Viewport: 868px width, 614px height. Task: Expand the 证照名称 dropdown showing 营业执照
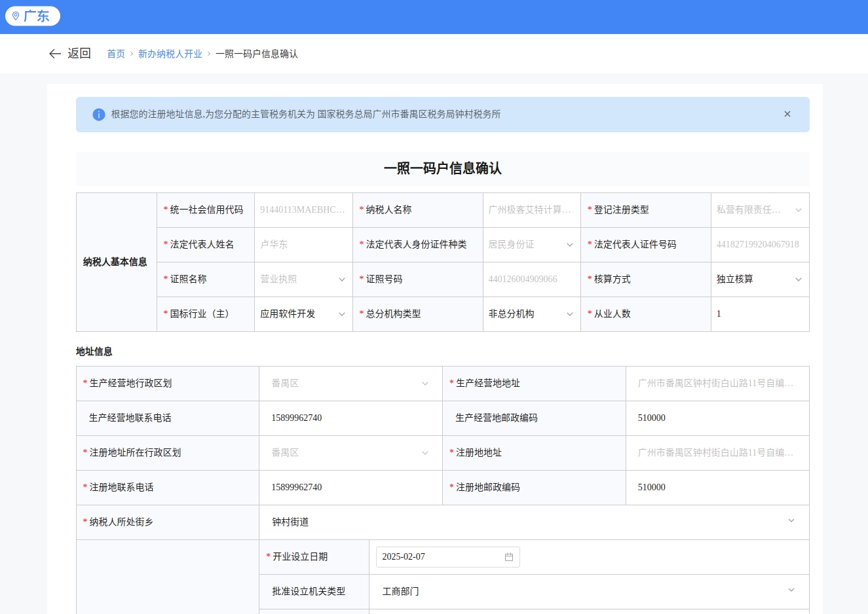tap(303, 280)
